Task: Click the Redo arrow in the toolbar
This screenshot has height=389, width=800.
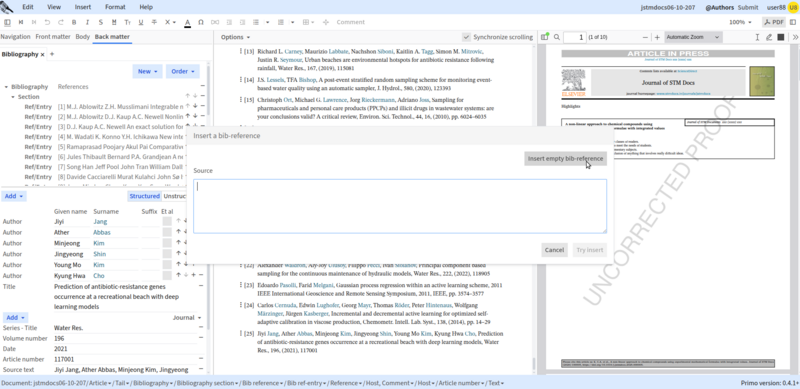Action: pyautogui.click(x=61, y=22)
